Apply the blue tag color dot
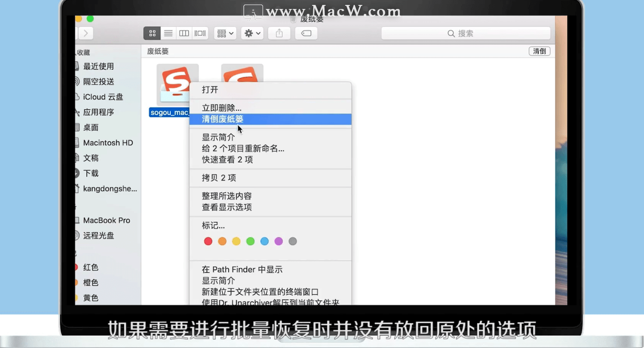The image size is (644, 348). [x=264, y=241]
